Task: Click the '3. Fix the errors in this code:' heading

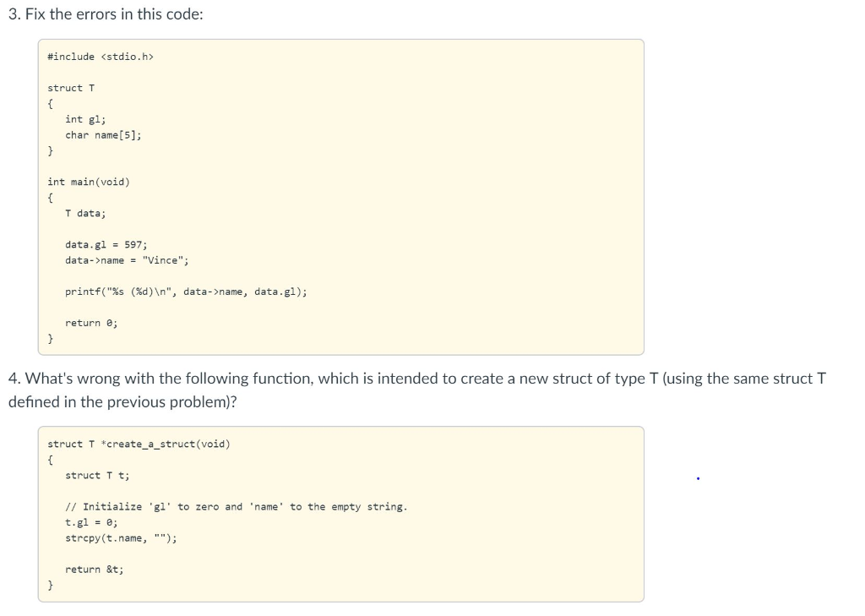Action: (106, 14)
